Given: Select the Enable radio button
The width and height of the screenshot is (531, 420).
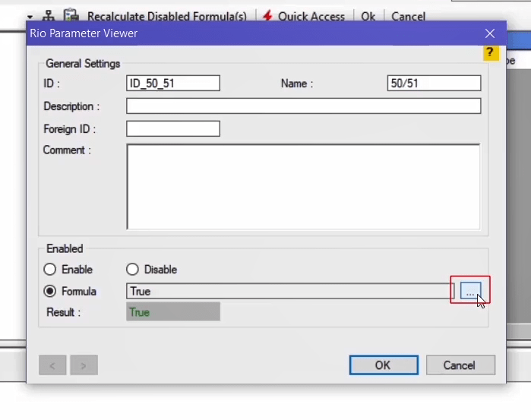Looking at the screenshot, I should coord(50,270).
